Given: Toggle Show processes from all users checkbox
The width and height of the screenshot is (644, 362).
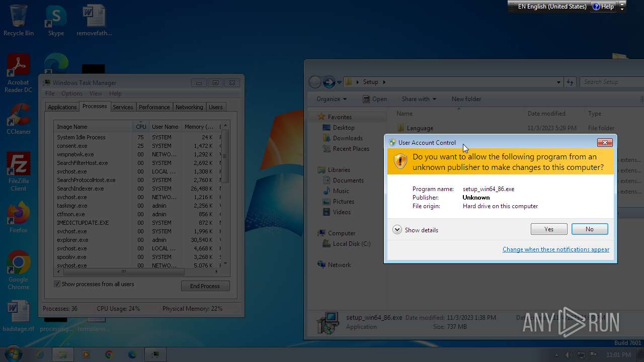Looking at the screenshot, I should point(57,284).
